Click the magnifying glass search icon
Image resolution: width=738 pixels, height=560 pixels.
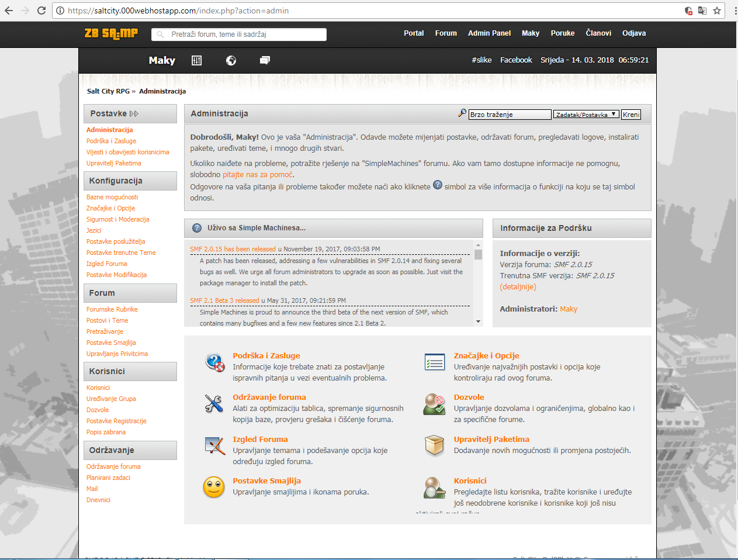coord(462,113)
